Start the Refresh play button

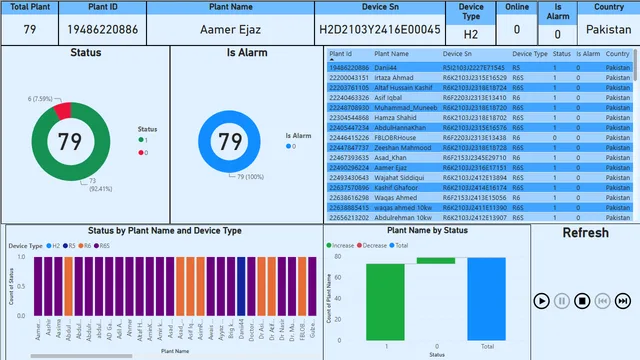tap(541, 301)
